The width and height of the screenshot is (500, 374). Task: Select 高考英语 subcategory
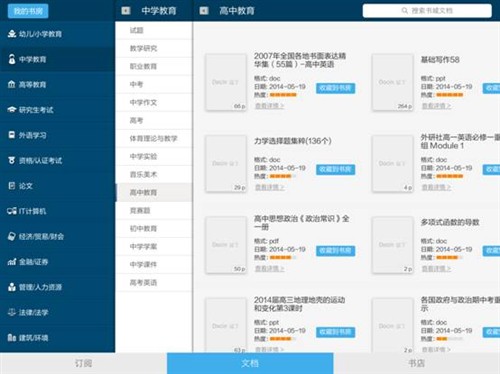(x=154, y=282)
